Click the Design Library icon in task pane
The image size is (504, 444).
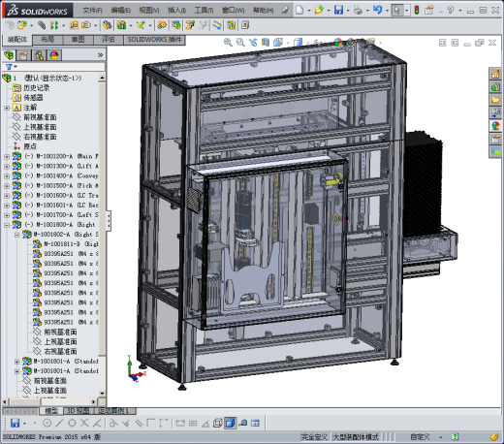tap(495, 86)
